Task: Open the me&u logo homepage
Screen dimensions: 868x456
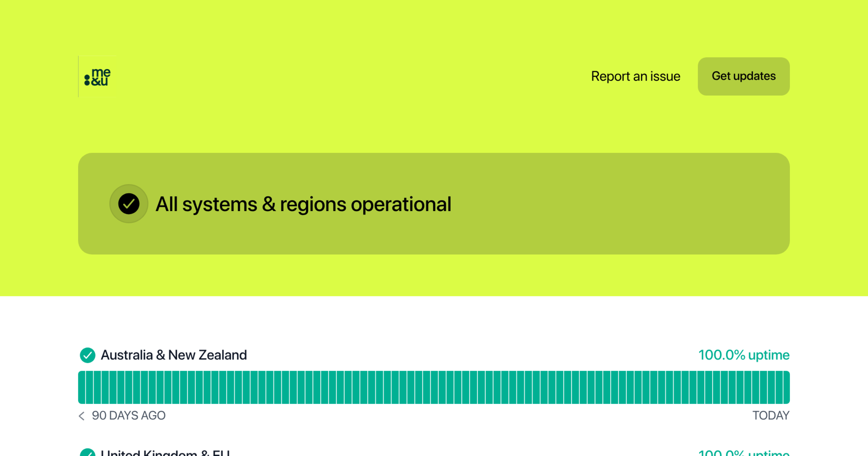Action: click(x=97, y=76)
